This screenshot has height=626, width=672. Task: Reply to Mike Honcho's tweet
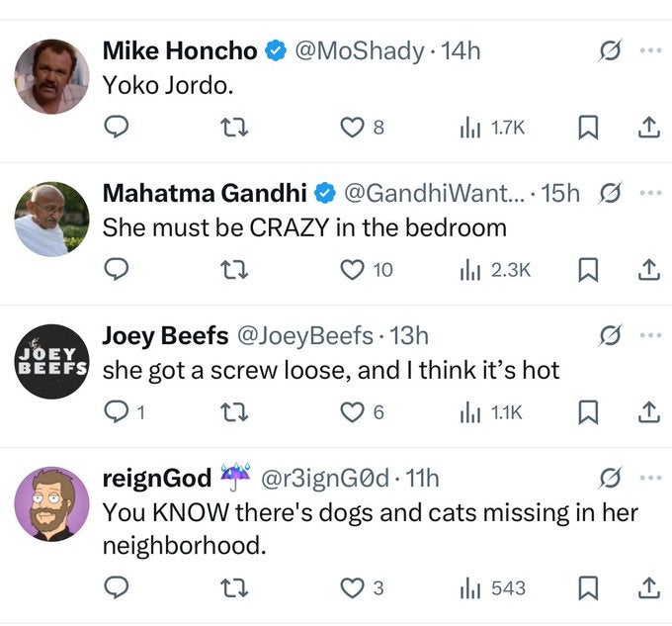click(117, 127)
